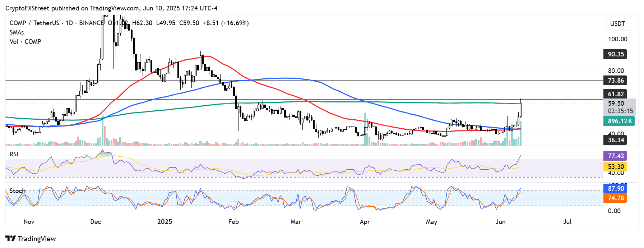This screenshot has height=248, width=644.
Task: Click the 73.86 price level label
Action: pyautogui.click(x=615, y=81)
